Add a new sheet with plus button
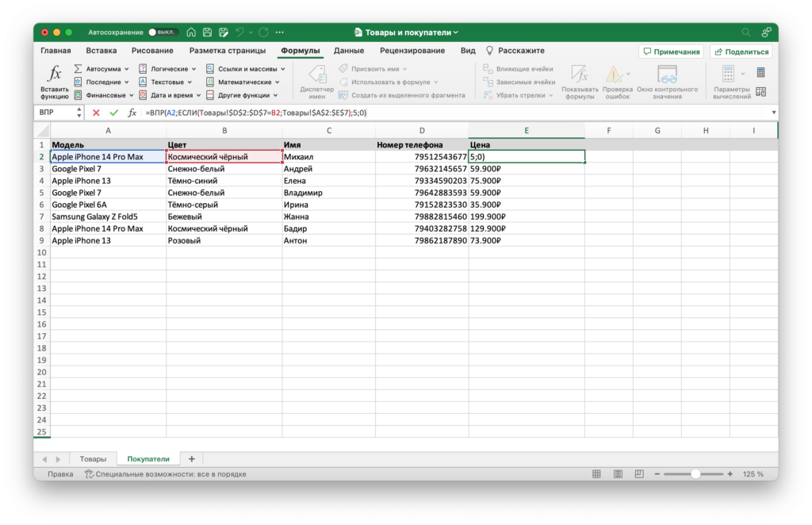812x525 pixels. (x=191, y=458)
